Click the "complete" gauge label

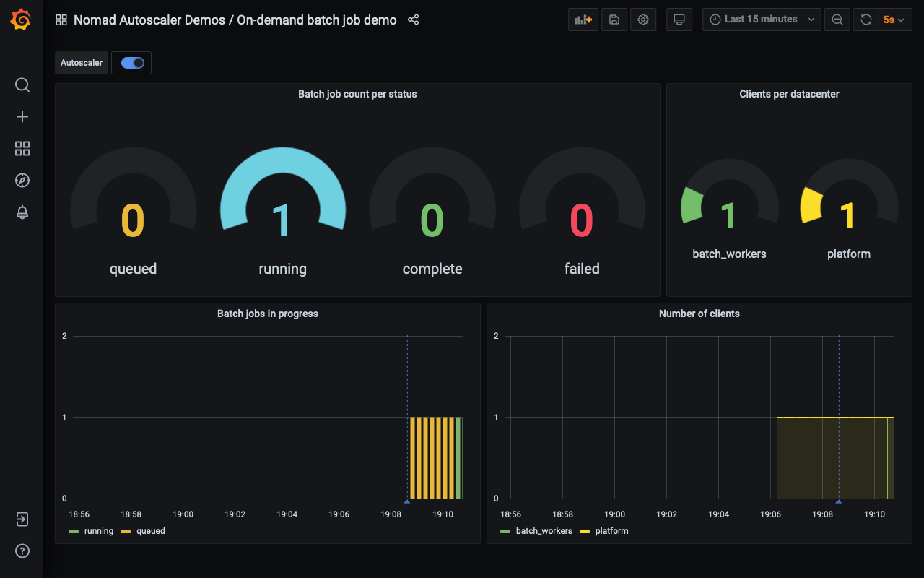click(x=432, y=269)
